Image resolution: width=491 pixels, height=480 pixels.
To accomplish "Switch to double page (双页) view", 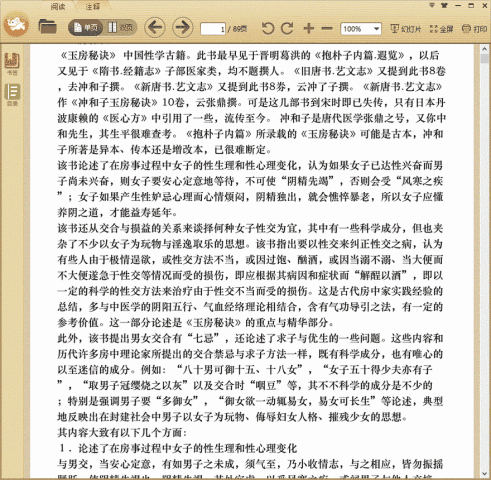I will point(120,28).
